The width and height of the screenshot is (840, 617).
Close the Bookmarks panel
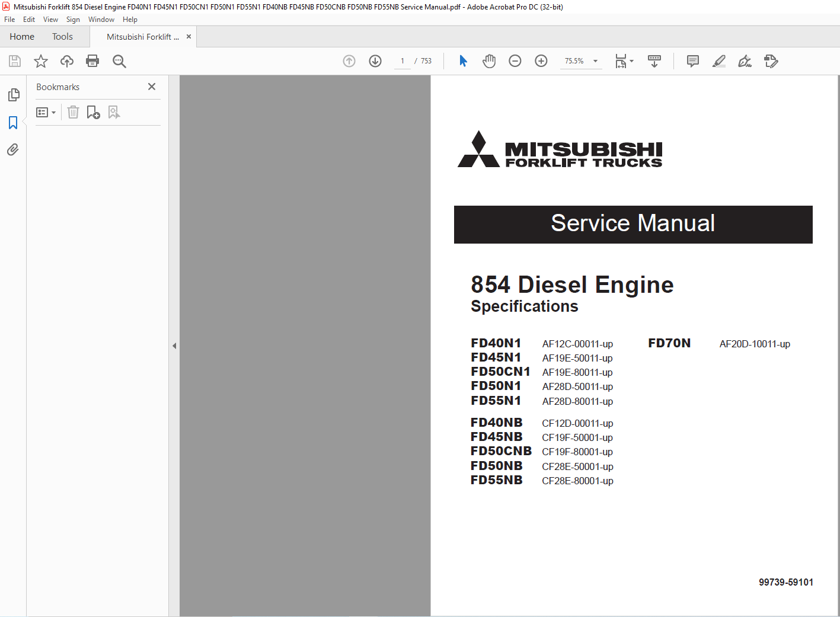click(x=152, y=87)
